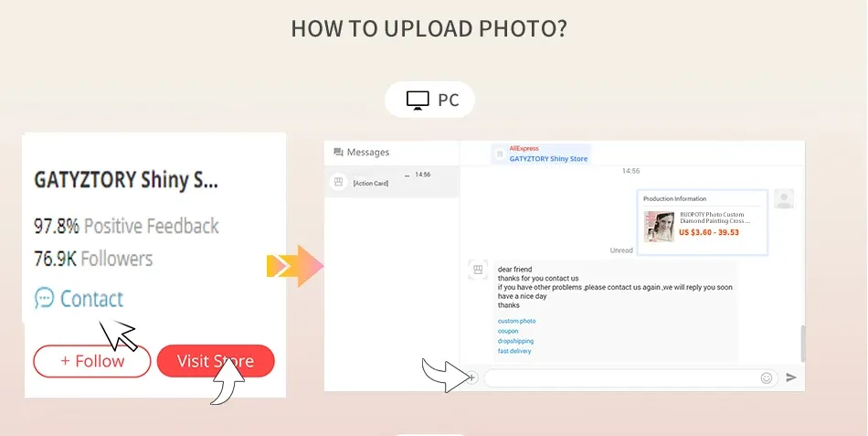
Task: Click seller store avatar beside reply message
Action: (478, 270)
